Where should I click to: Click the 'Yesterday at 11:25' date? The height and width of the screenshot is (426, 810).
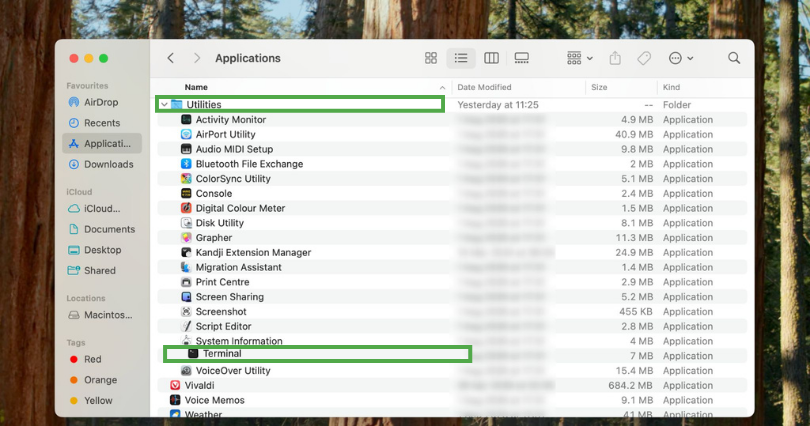[x=498, y=105]
